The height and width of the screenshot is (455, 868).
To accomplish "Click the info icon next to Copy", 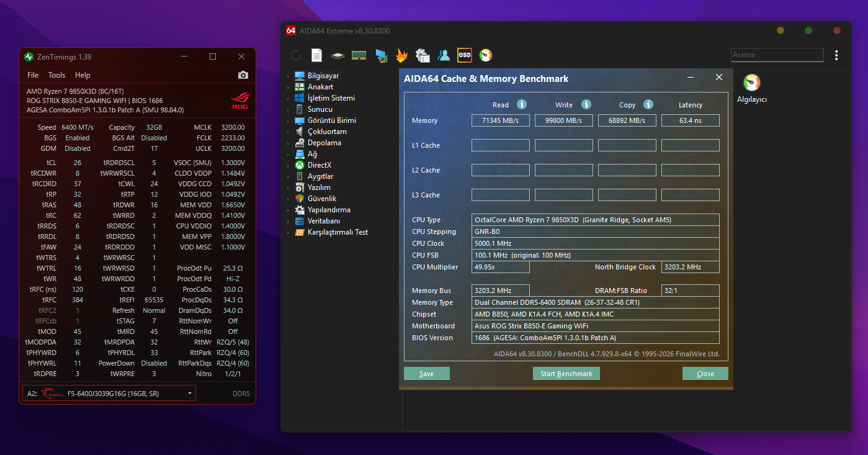I will (648, 104).
